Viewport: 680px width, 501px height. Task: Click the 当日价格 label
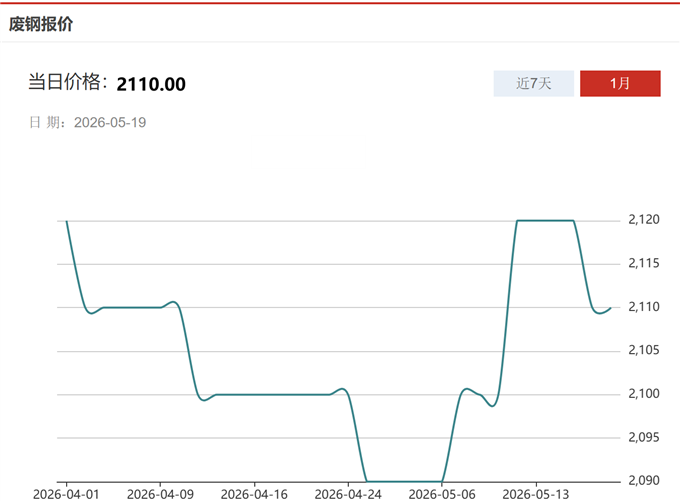click(x=68, y=82)
